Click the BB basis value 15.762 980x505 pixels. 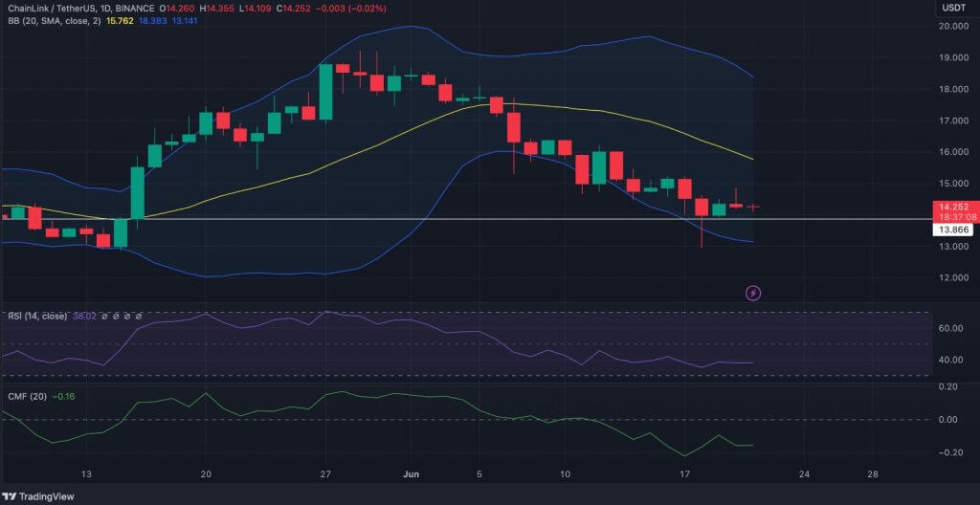click(x=121, y=21)
